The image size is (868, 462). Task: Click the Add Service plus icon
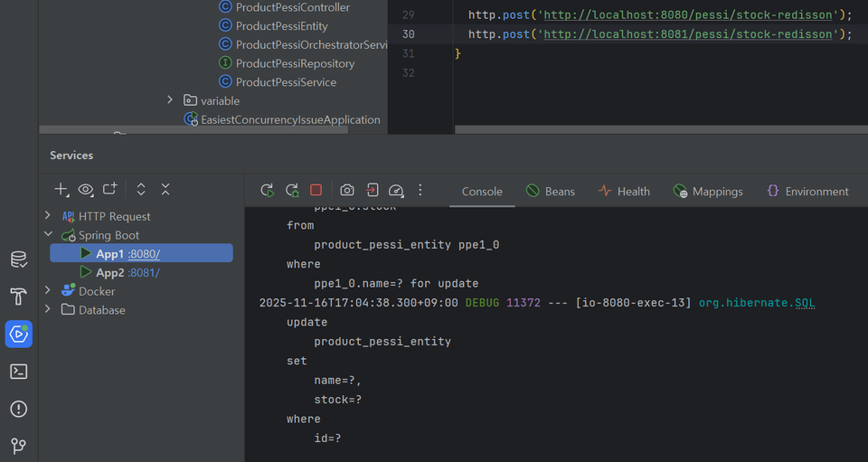click(x=61, y=189)
